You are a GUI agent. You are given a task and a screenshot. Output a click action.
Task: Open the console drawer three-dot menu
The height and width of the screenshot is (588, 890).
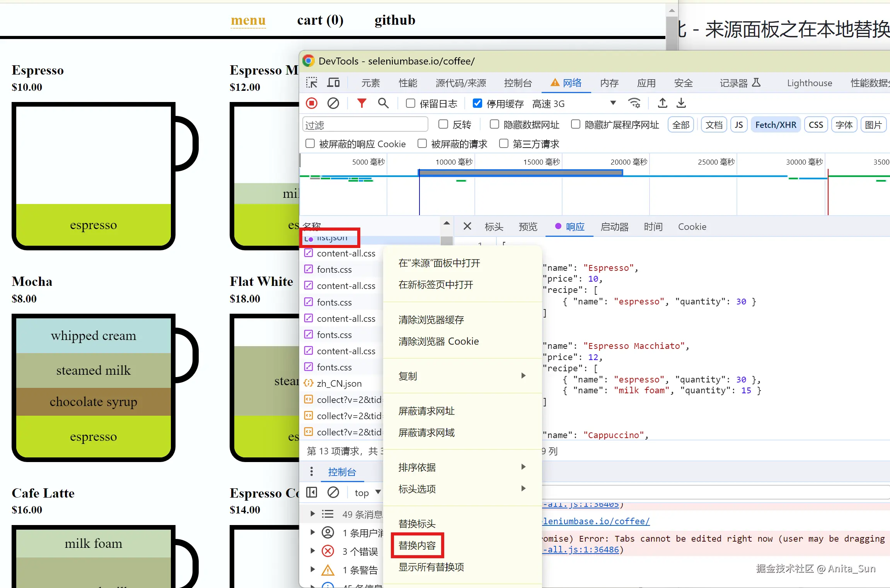click(312, 472)
